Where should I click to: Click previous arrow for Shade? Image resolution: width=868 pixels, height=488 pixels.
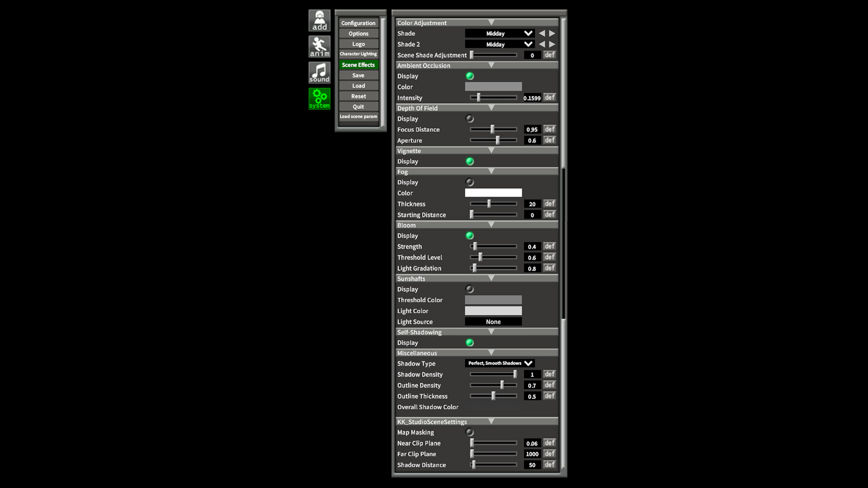542,33
